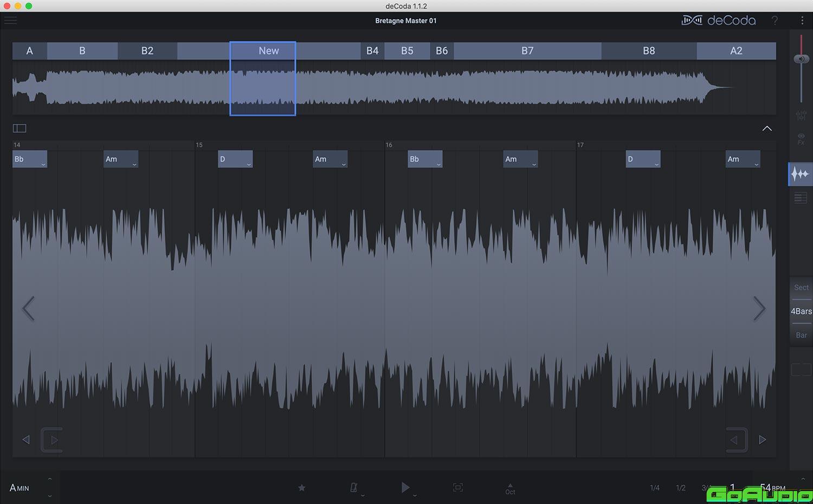
Task: Select section B8 in overview
Action: click(649, 51)
